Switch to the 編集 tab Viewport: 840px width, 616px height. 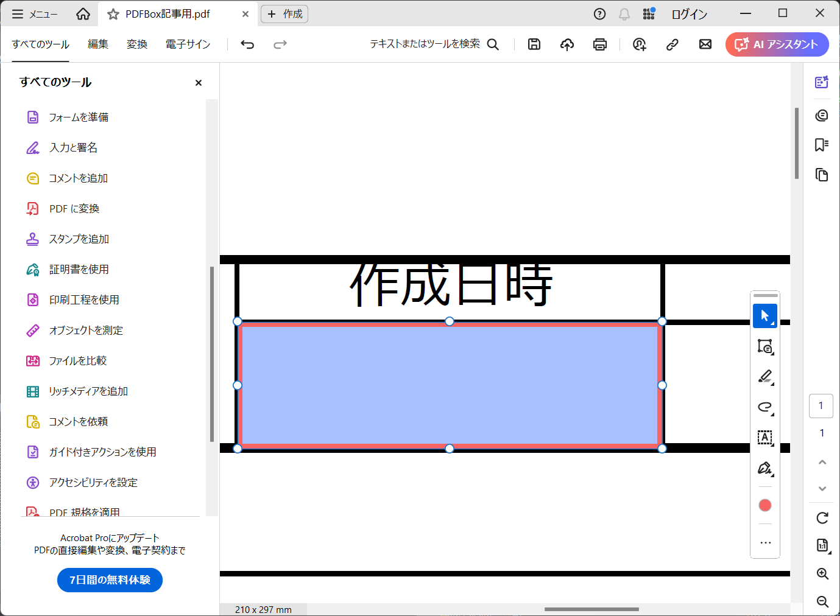click(x=97, y=44)
